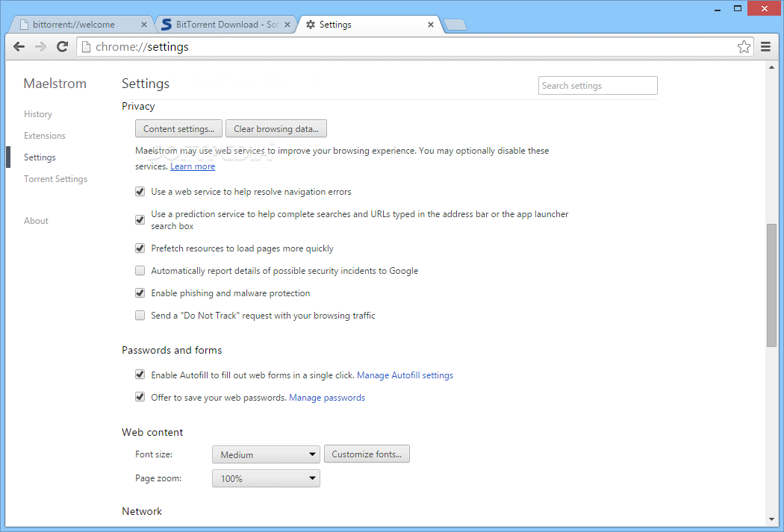784x532 pixels.
Task: Maximize the browser window
Action: (738, 8)
